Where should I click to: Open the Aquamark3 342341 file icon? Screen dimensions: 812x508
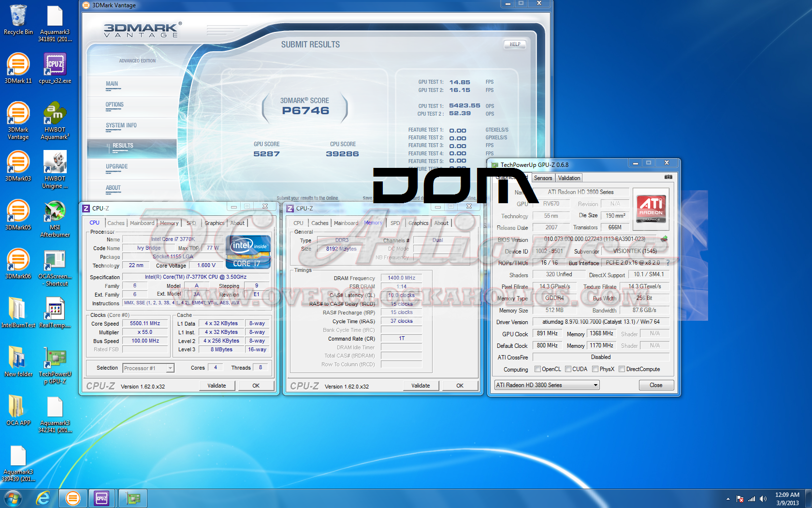click(55, 414)
